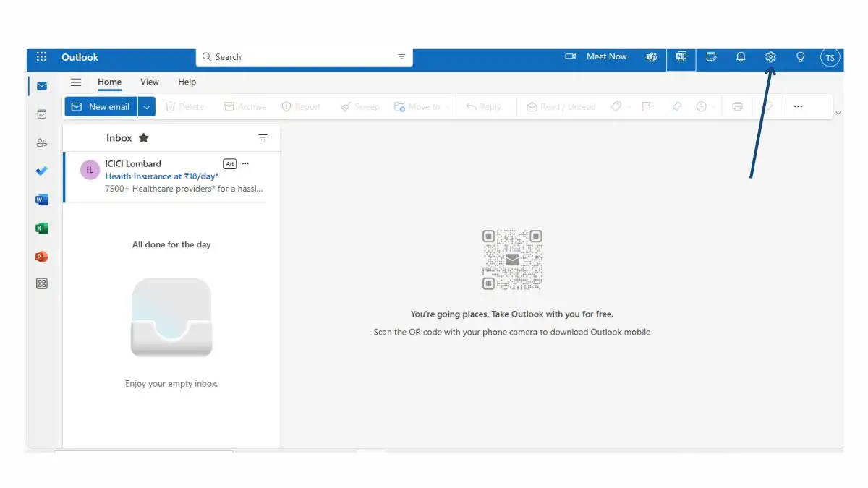Open the Tips lightbulb icon
868x488 pixels.
(800, 57)
